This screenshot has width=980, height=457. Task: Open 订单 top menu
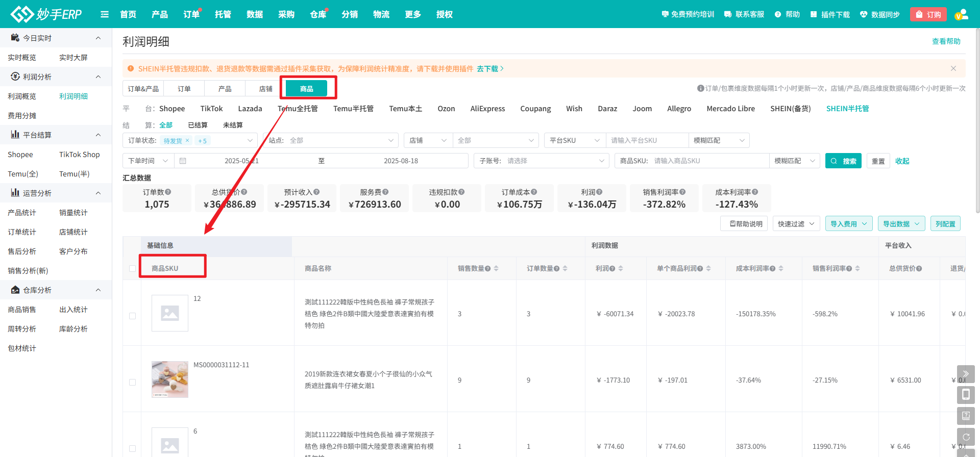(191, 14)
